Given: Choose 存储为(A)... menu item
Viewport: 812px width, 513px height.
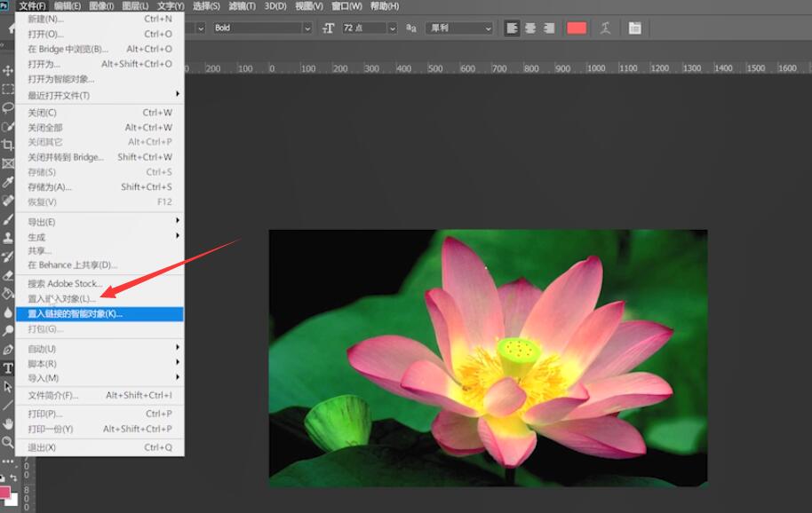Looking at the screenshot, I should (100, 186).
